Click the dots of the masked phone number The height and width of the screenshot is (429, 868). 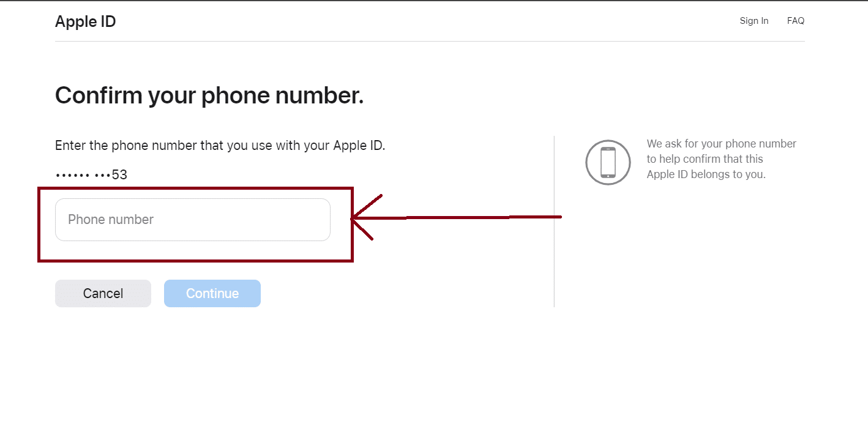pos(83,176)
